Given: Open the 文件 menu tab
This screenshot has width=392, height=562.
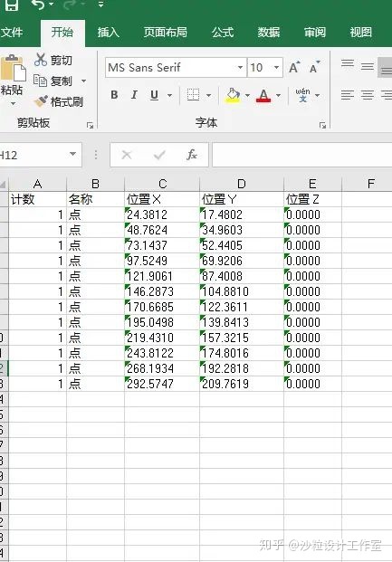Looking at the screenshot, I should tap(12, 33).
